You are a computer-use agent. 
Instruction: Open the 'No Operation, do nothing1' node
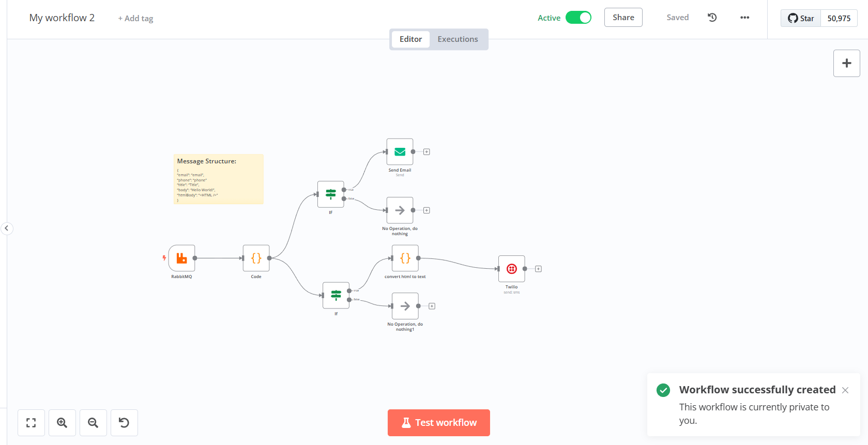click(405, 306)
